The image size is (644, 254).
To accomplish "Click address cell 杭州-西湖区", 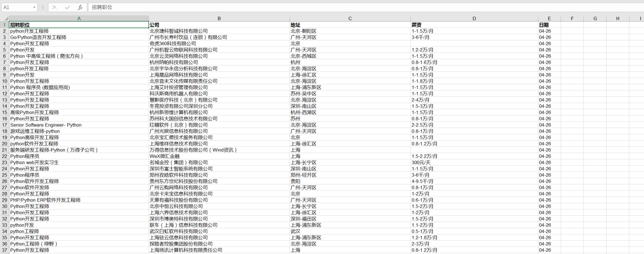I will click(350, 112).
